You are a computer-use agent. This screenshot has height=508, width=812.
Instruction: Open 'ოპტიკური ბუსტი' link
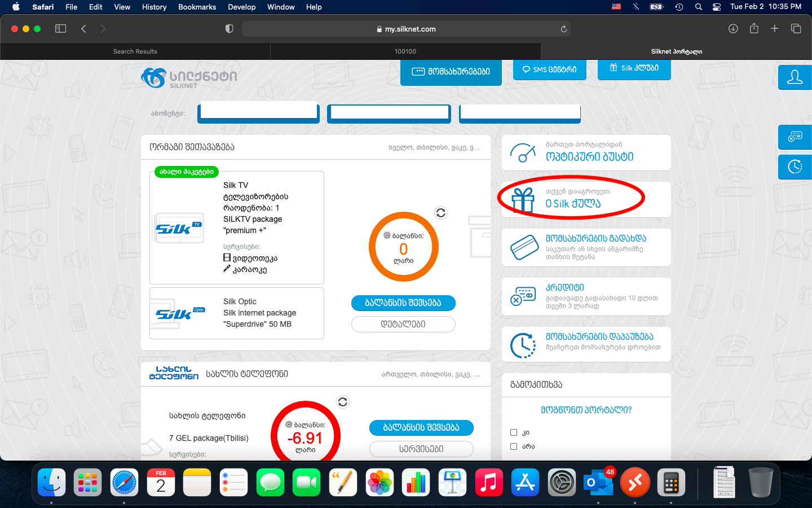(x=589, y=157)
